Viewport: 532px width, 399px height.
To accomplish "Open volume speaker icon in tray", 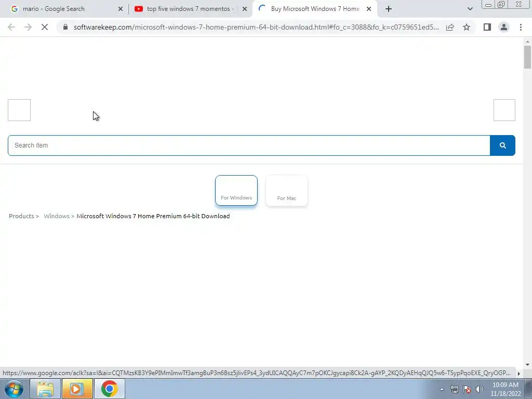I will [x=479, y=389].
